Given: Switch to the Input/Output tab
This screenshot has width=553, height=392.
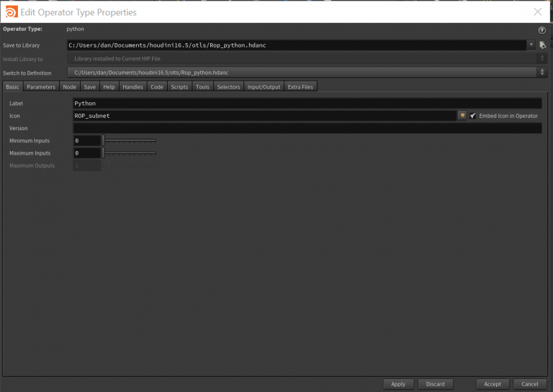Looking at the screenshot, I should coord(264,87).
